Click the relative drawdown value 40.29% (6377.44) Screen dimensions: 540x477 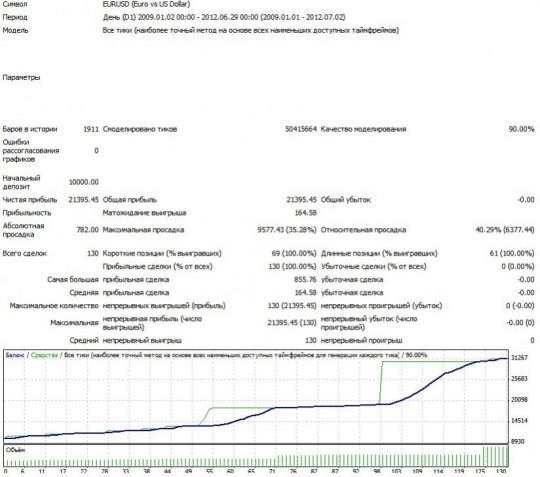point(505,230)
